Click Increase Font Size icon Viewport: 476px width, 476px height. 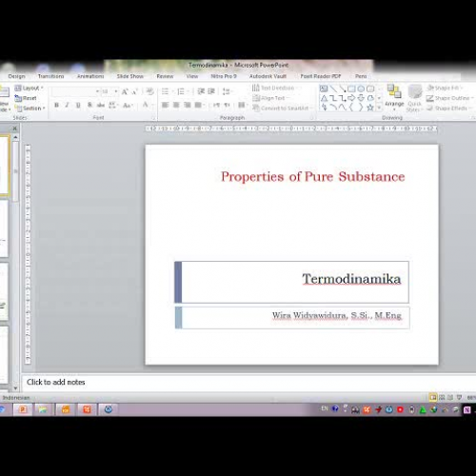(125, 91)
